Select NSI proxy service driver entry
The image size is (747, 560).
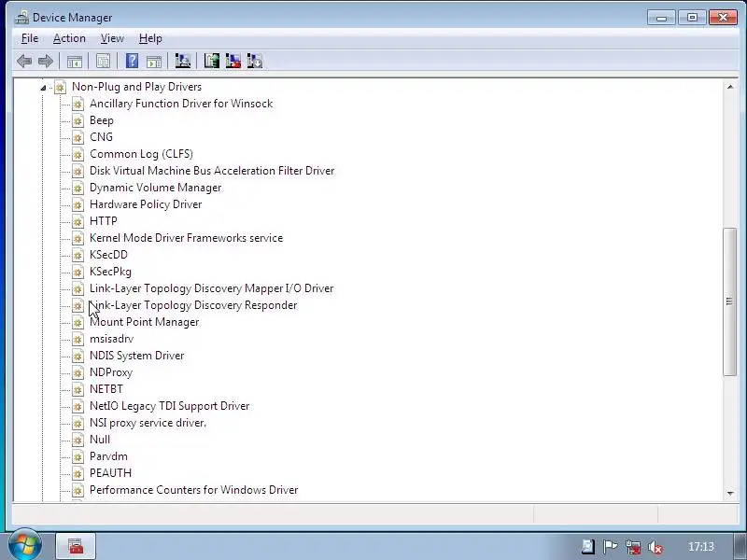(x=148, y=423)
